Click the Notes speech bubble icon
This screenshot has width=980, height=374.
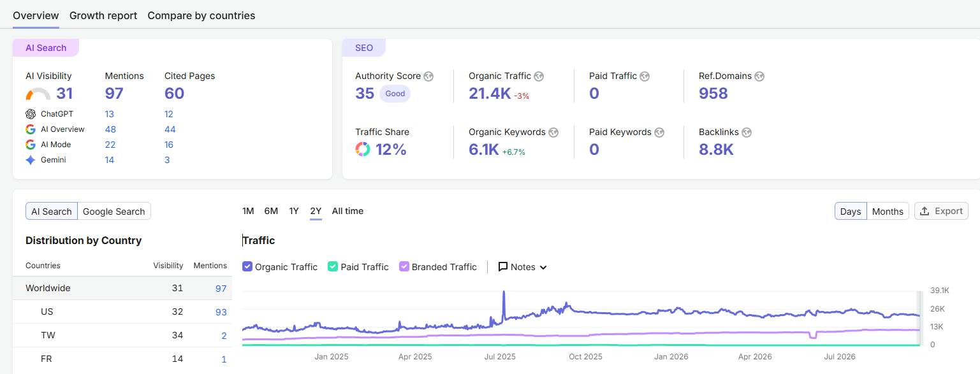(x=503, y=267)
